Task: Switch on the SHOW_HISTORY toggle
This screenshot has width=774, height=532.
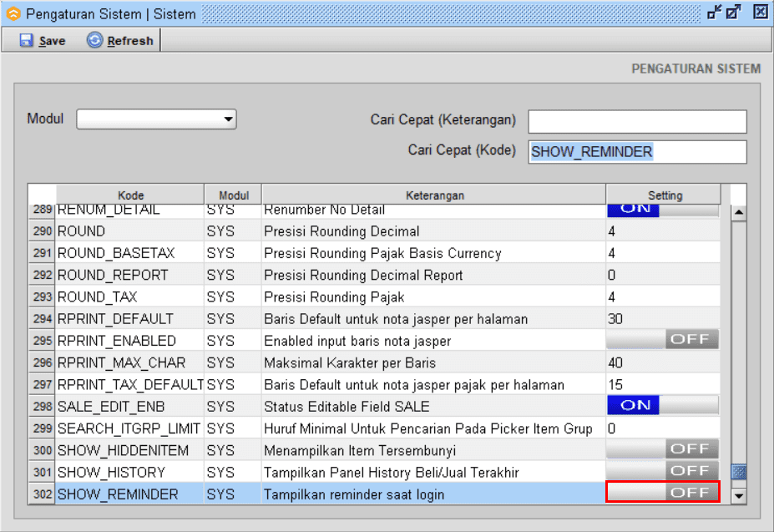Action: [662, 471]
